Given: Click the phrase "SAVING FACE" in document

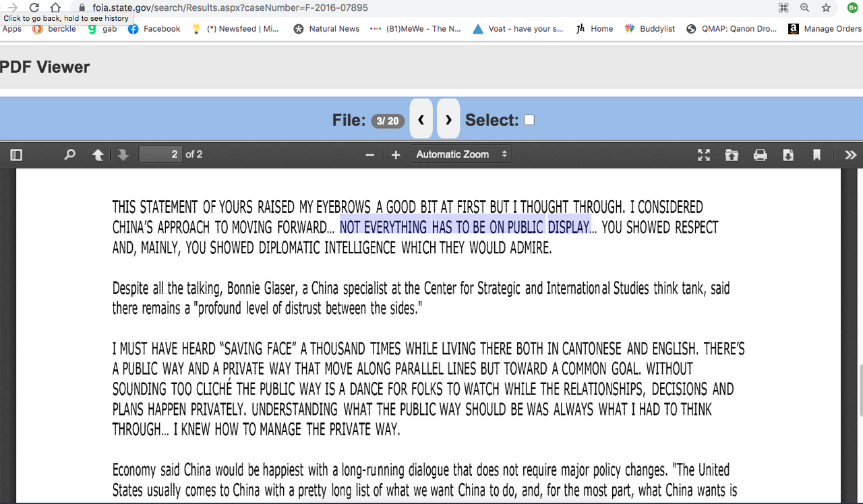Looking at the screenshot, I should pyautogui.click(x=260, y=349).
